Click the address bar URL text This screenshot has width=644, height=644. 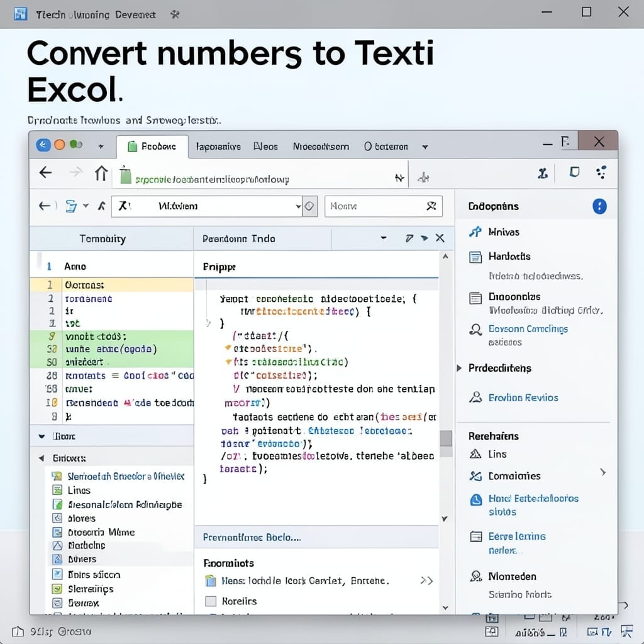[213, 179]
